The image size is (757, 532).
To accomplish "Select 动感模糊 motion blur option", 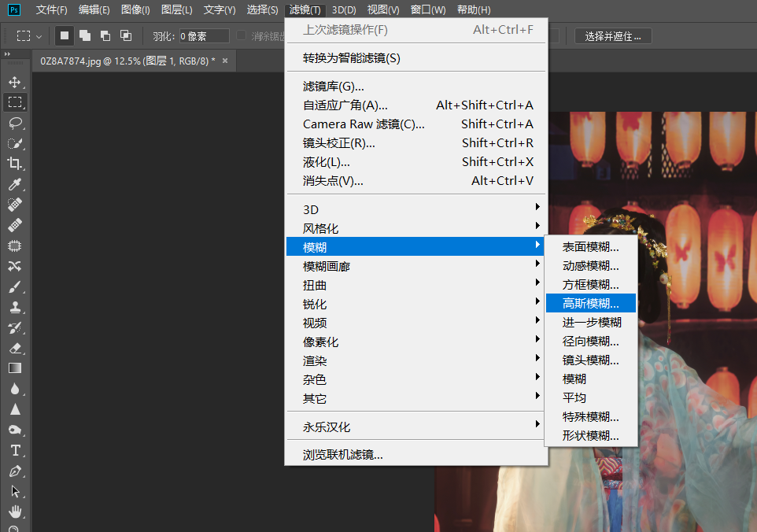I will coord(590,265).
